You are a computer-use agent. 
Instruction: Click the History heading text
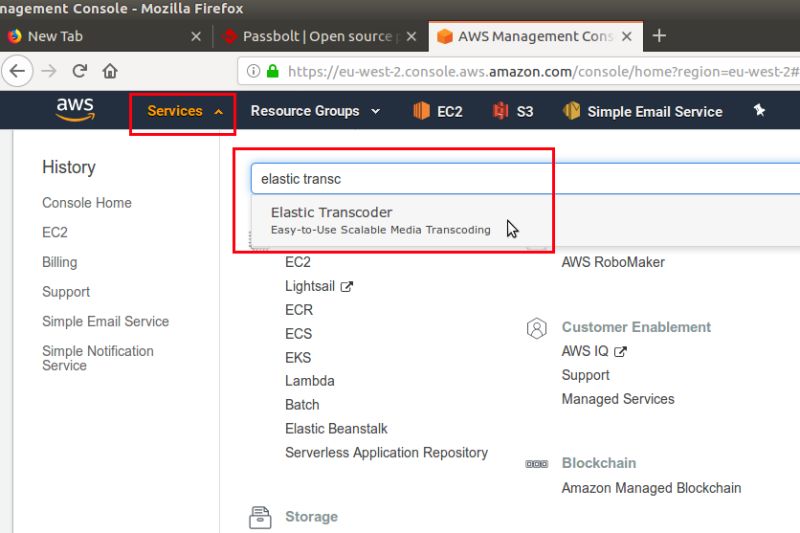(69, 167)
